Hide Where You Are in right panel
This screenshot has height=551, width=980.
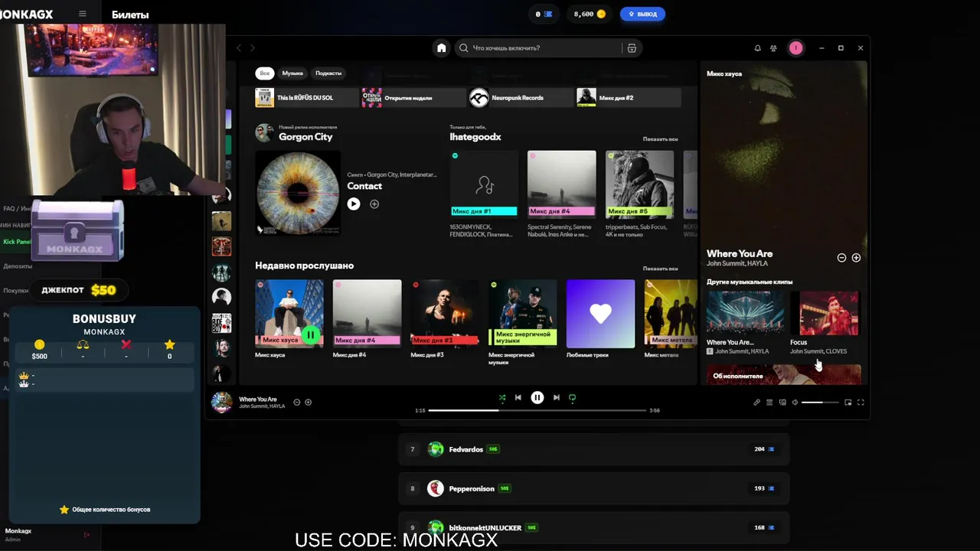(x=841, y=258)
